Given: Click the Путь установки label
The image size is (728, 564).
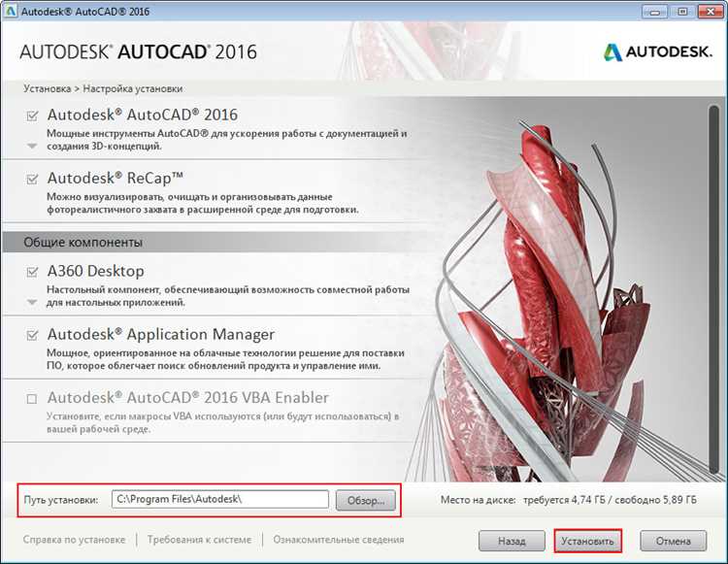Looking at the screenshot, I should click(61, 500).
